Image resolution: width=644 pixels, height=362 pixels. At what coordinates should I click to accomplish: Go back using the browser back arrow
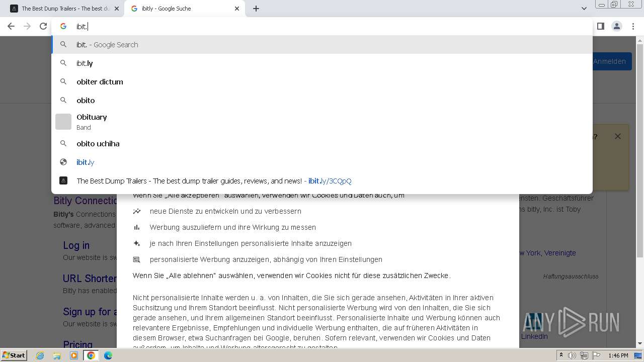[x=11, y=26]
